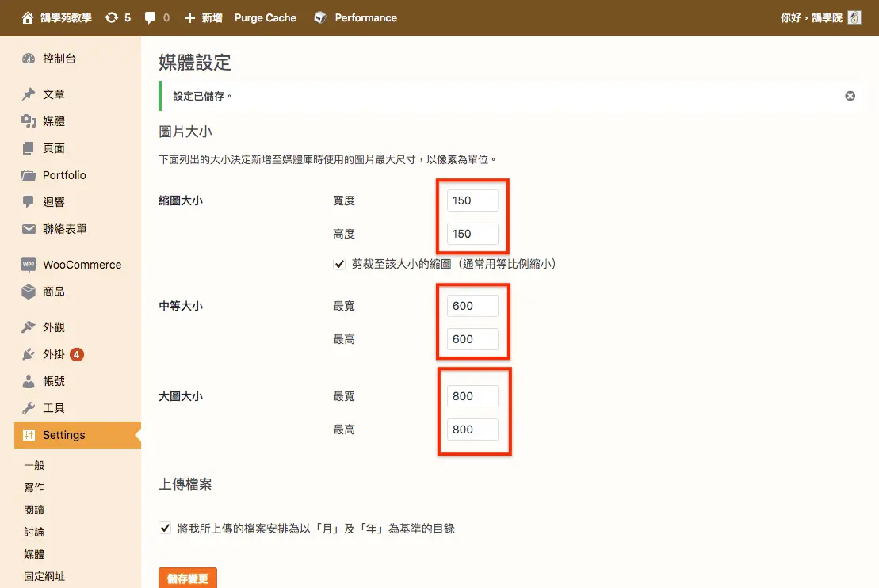This screenshot has width=879, height=588.
Task: Click the 控制台 dashboard icon
Action: pos(29,59)
